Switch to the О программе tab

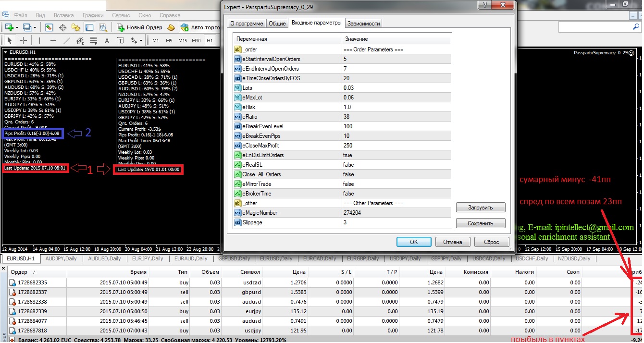(247, 23)
